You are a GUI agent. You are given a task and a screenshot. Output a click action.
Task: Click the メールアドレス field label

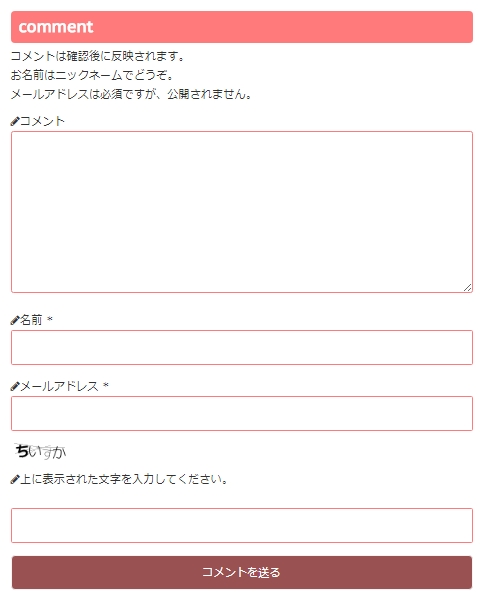pos(59,387)
